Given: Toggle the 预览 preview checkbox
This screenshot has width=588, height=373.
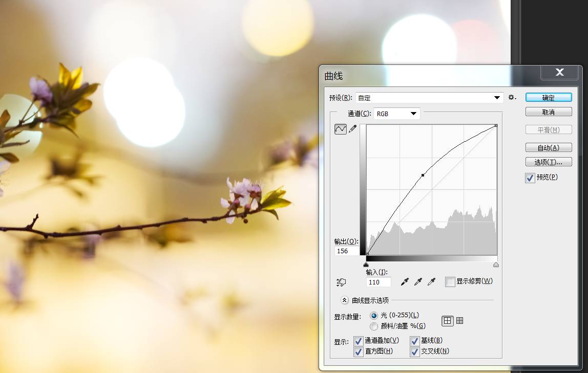Looking at the screenshot, I should 531,178.
